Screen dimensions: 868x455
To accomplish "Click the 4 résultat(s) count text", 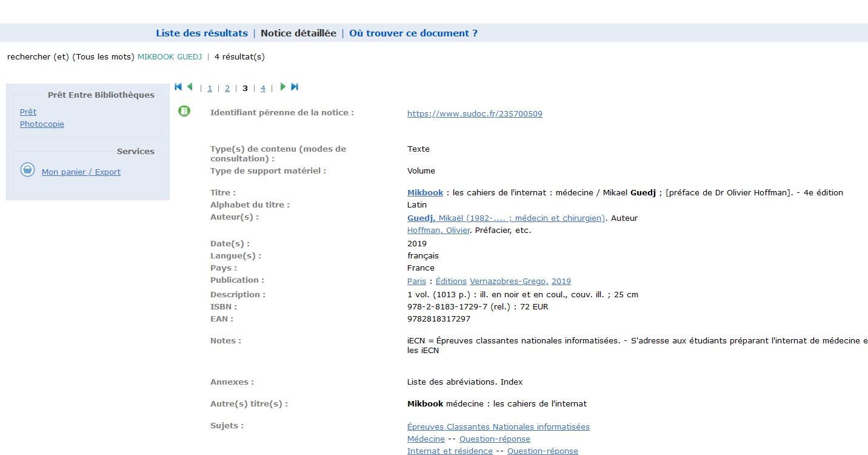I will [x=239, y=57].
